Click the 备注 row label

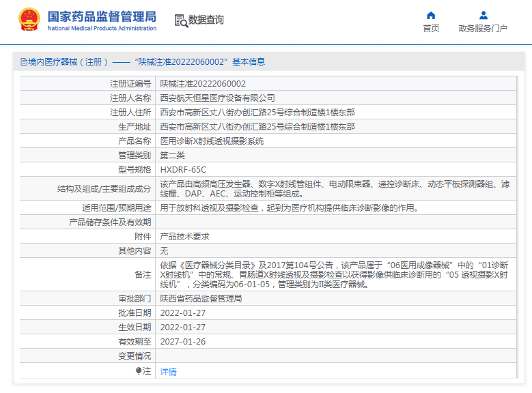coord(143,275)
